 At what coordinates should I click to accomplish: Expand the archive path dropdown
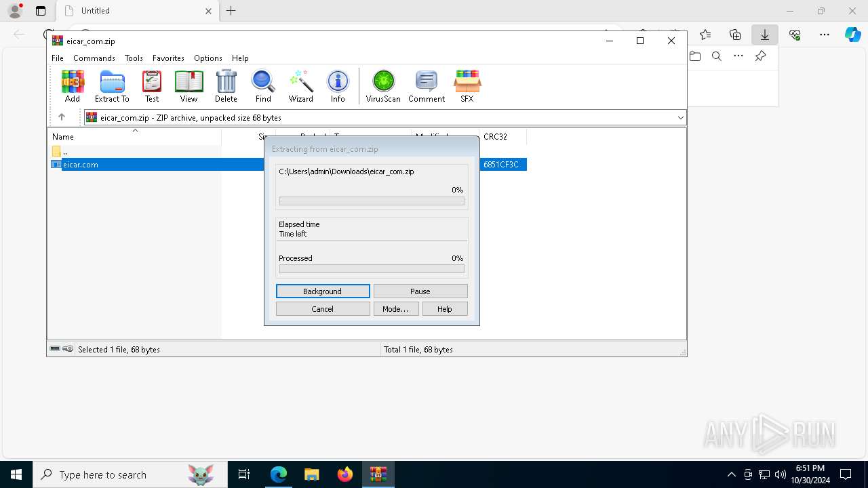click(x=680, y=118)
